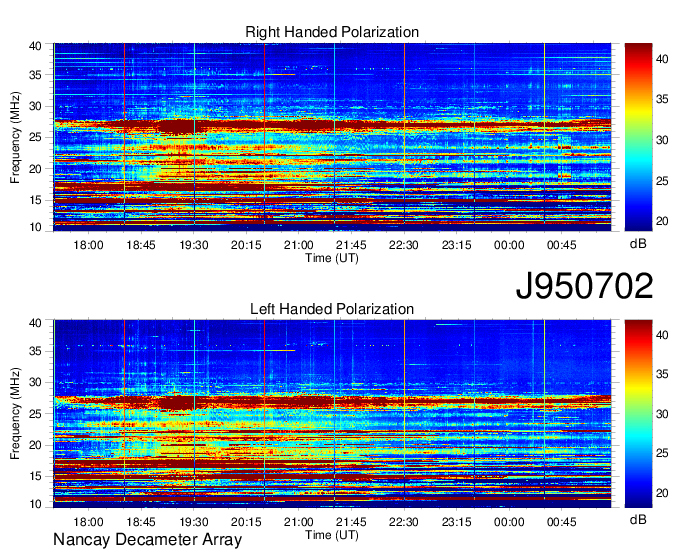Click the 00:00 time tick of the Left Handed plot
680x552 pixels.
point(509,522)
